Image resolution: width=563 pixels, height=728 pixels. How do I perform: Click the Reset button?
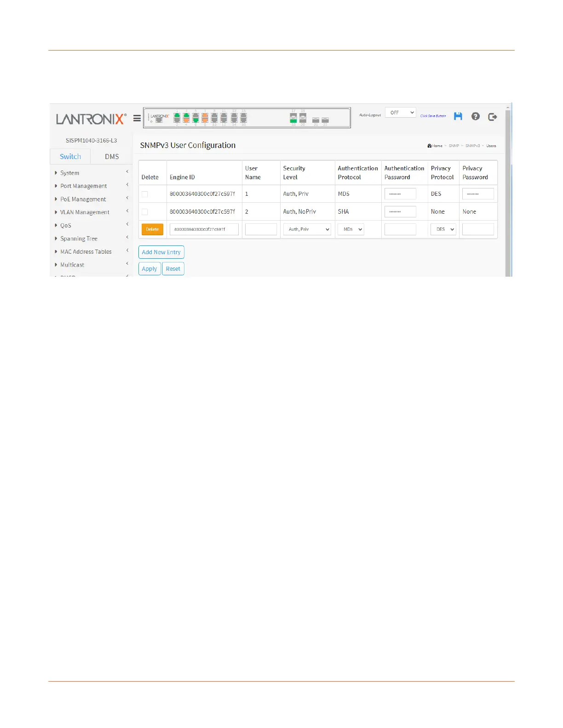(173, 269)
